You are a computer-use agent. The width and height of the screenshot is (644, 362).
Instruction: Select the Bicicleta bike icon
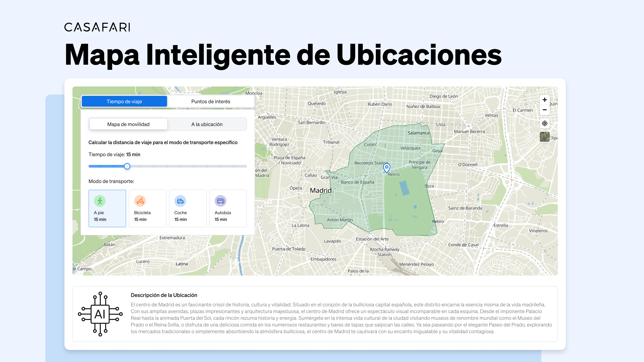tap(140, 201)
